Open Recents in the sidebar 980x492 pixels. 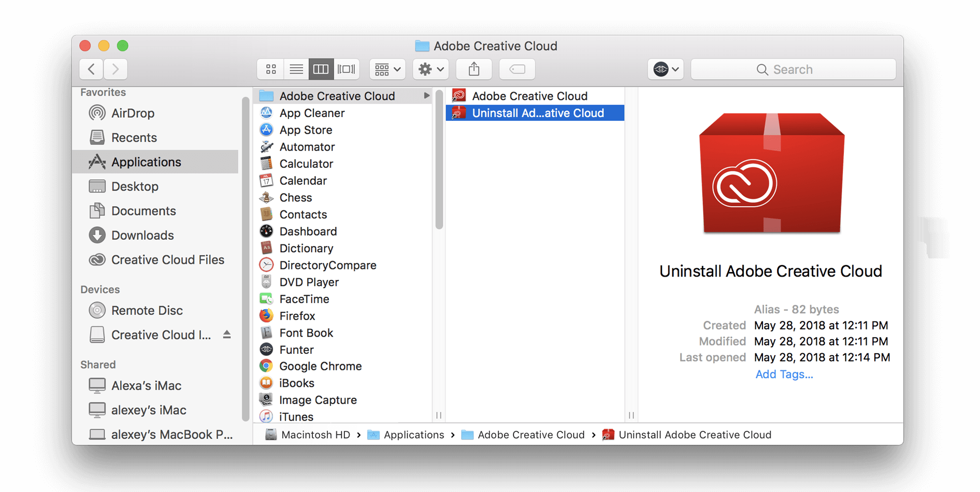(155, 137)
